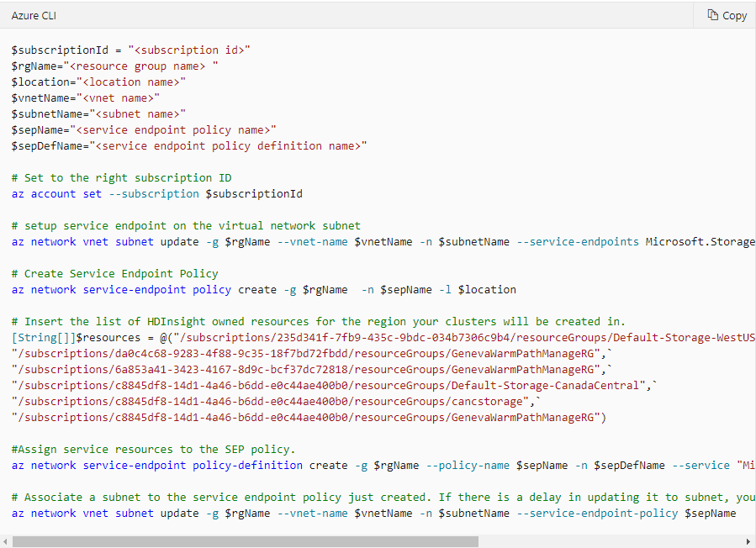The height and width of the screenshot is (548, 756).
Task: Click the subnet update --service-endpoint-policy $sepName line
Action: click(373, 513)
